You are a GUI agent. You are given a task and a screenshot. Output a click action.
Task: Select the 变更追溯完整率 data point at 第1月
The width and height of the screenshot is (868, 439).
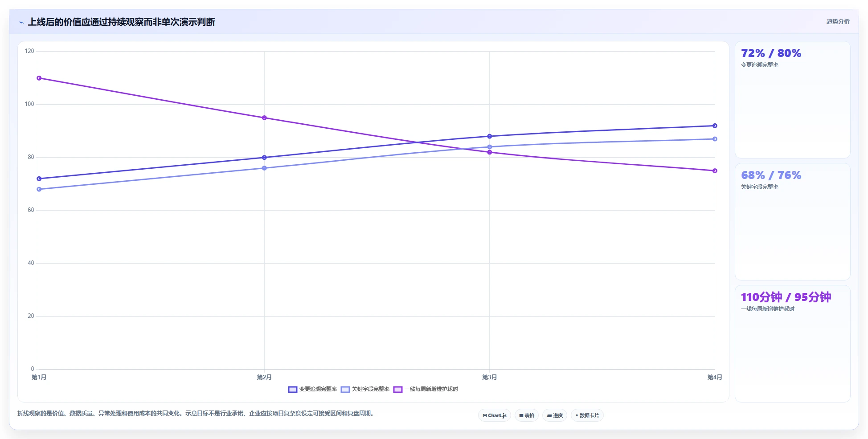[39, 179]
